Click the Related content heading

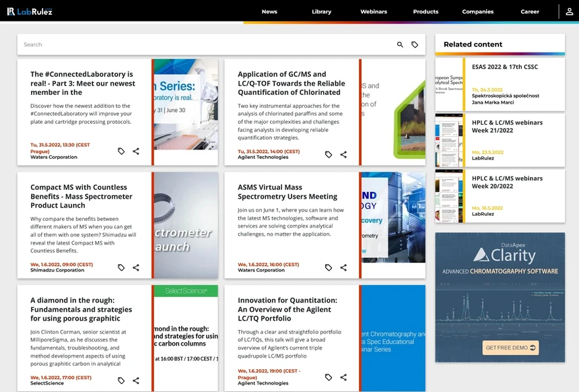click(473, 44)
